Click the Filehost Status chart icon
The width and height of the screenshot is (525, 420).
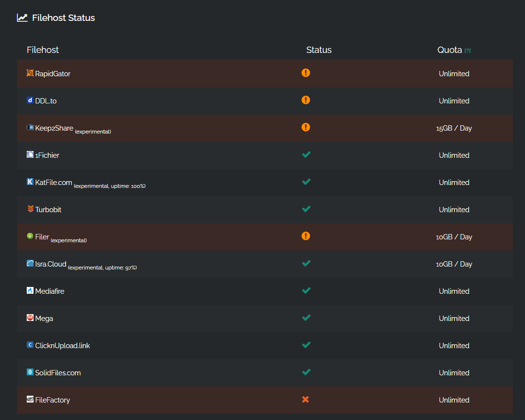tap(22, 18)
